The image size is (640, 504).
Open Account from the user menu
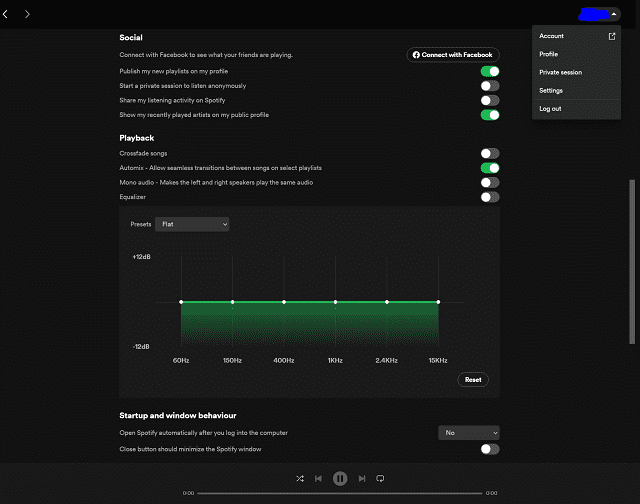(576, 36)
